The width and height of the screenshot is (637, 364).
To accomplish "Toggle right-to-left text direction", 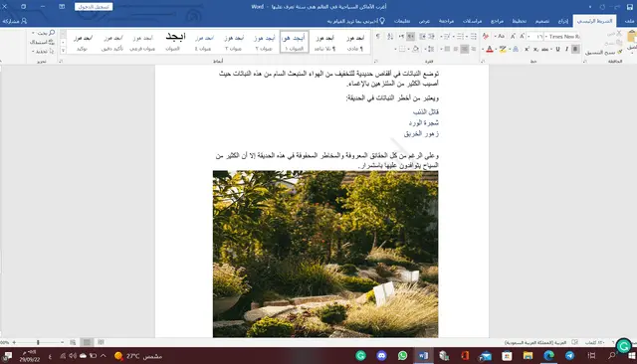I will coord(411,36).
